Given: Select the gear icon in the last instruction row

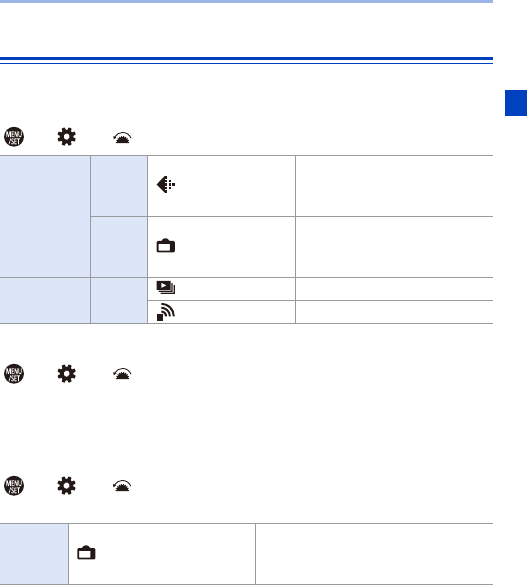Looking at the screenshot, I should tap(67, 486).
